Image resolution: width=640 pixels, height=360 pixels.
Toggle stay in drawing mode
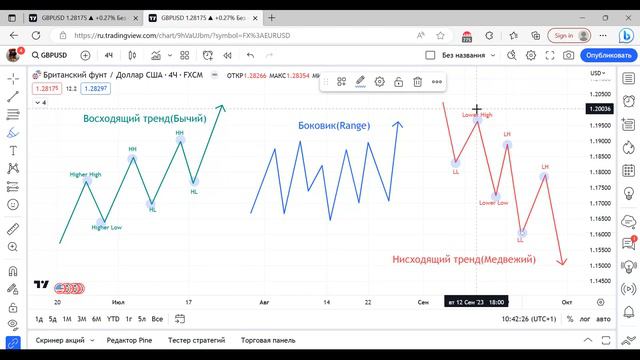(x=13, y=289)
